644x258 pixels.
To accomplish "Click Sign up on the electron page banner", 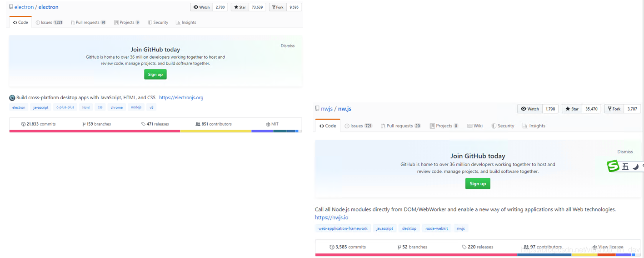I will pyautogui.click(x=155, y=74).
